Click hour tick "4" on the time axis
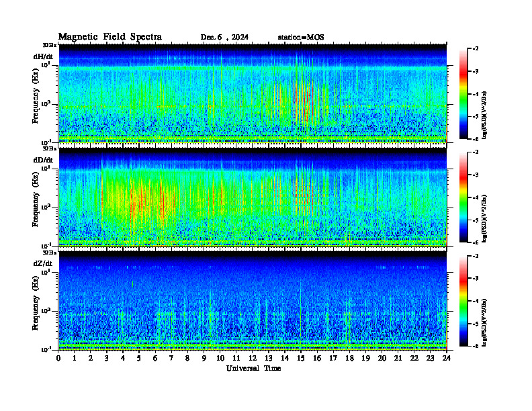The width and height of the screenshot is (532, 411). tap(123, 359)
